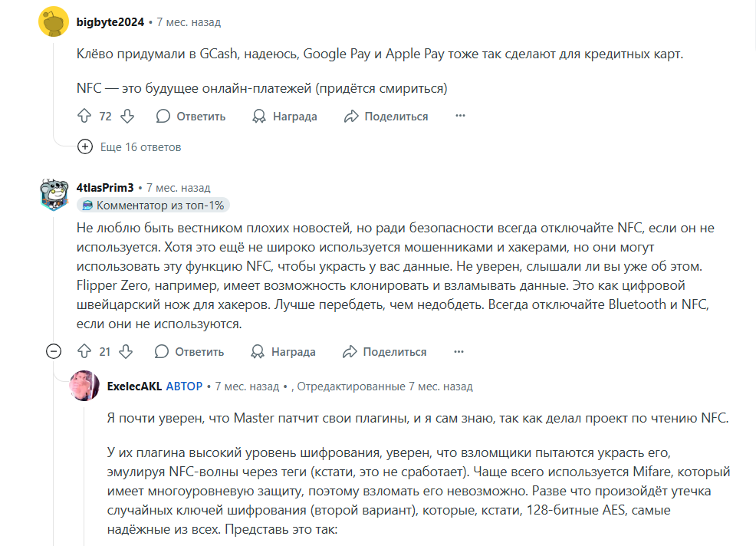Open 4tlasPrim3 username link
Screen dimensions: 756x546
(x=105, y=187)
